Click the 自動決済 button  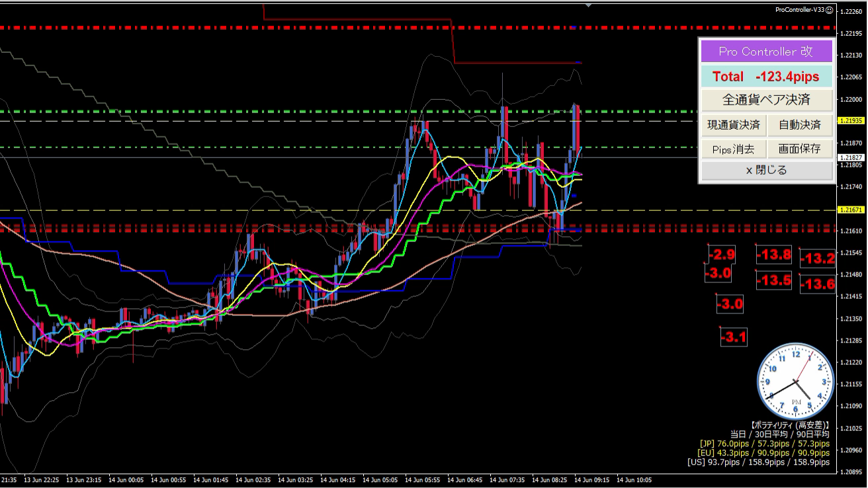pyautogui.click(x=800, y=124)
